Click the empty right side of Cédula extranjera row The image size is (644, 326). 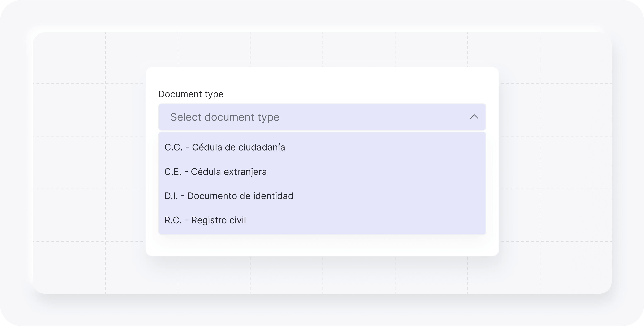[400, 172]
